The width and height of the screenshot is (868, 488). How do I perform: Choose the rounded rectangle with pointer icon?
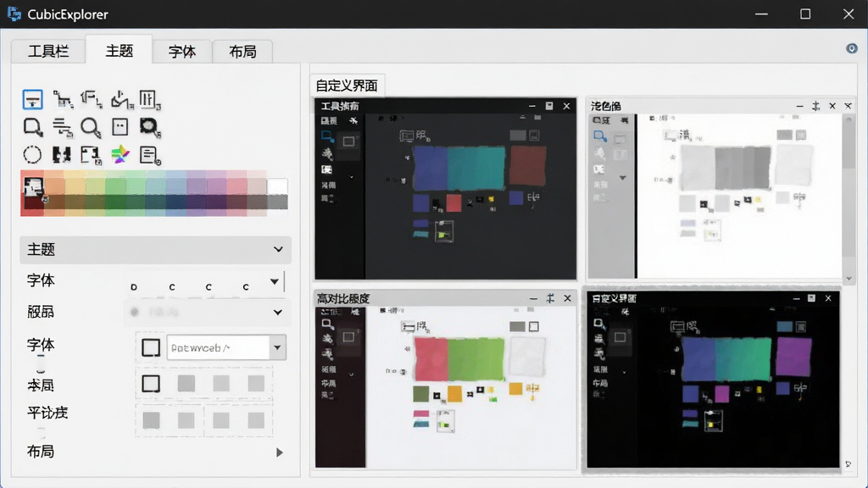pyautogui.click(x=33, y=127)
